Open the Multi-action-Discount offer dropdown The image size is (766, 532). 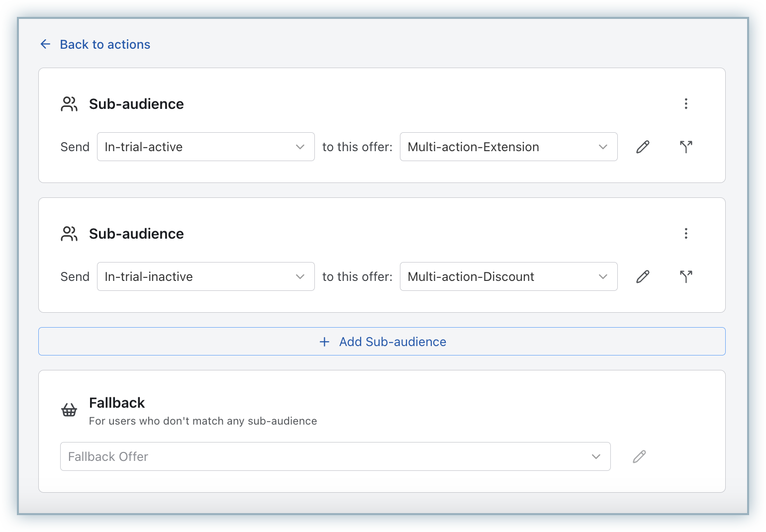click(508, 276)
